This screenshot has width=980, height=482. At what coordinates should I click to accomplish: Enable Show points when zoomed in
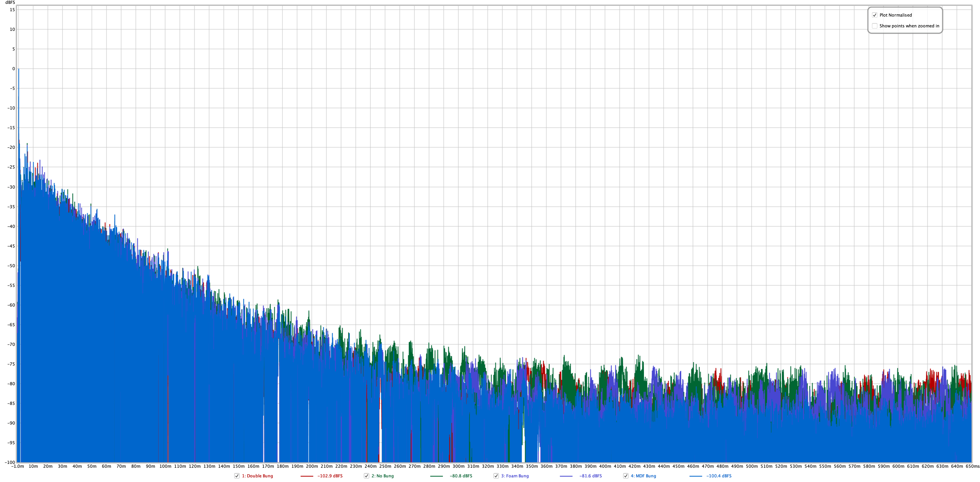(875, 26)
